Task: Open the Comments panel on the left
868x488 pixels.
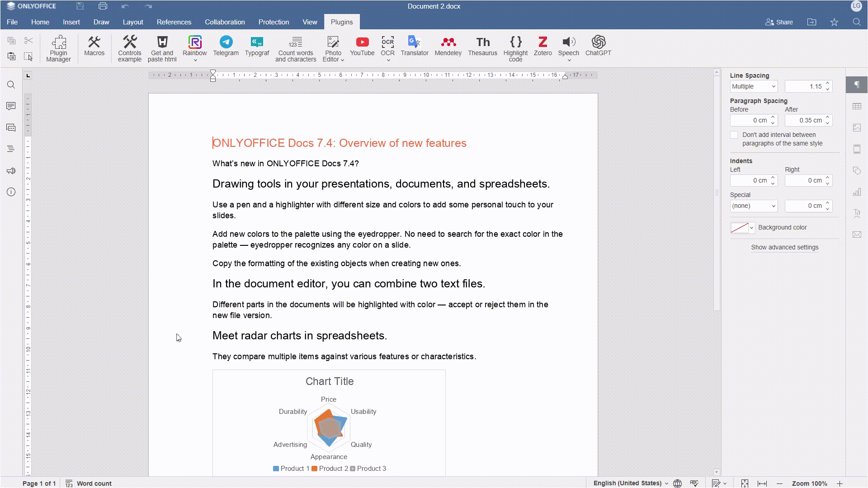Action: pos(11,106)
